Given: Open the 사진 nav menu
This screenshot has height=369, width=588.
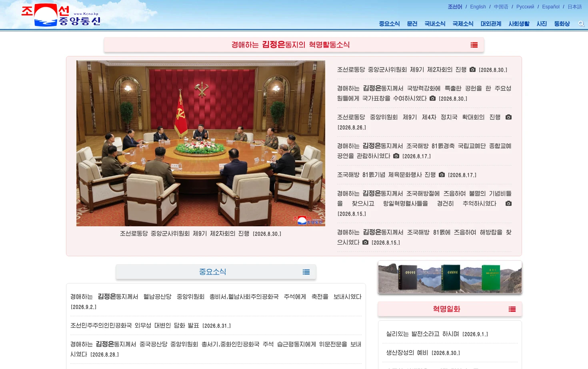Looking at the screenshot, I should [542, 24].
